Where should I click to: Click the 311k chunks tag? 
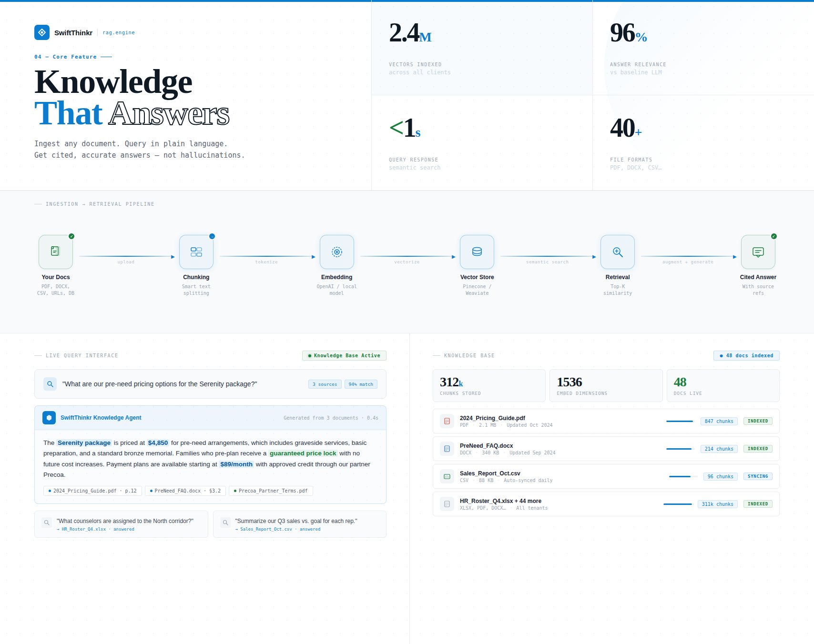(x=717, y=504)
